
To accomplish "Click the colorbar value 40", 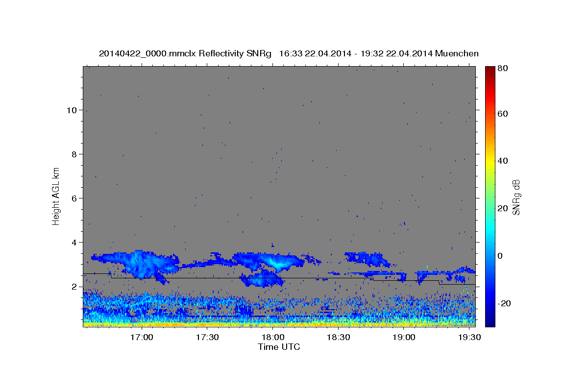I will coord(502,161).
